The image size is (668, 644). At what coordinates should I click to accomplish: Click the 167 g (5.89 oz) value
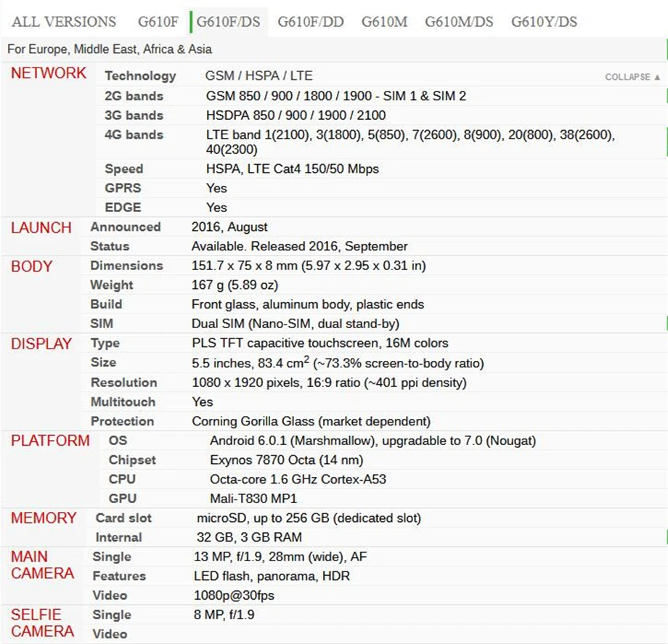(x=235, y=285)
